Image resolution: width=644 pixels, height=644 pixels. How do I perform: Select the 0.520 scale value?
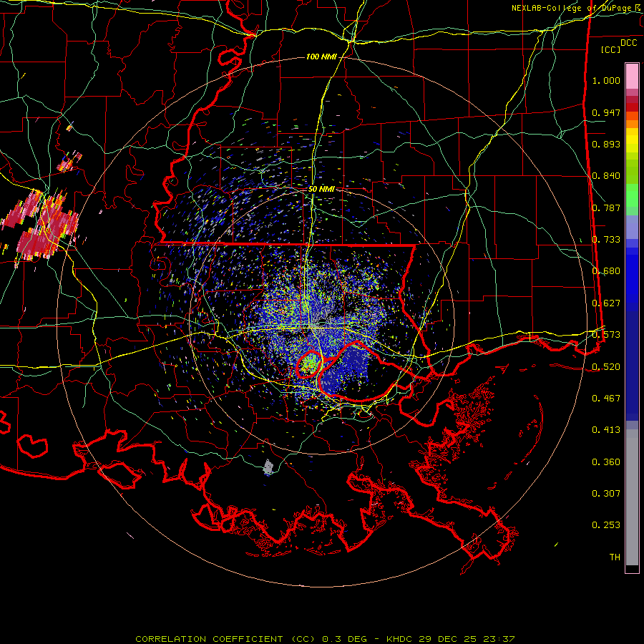606,367
